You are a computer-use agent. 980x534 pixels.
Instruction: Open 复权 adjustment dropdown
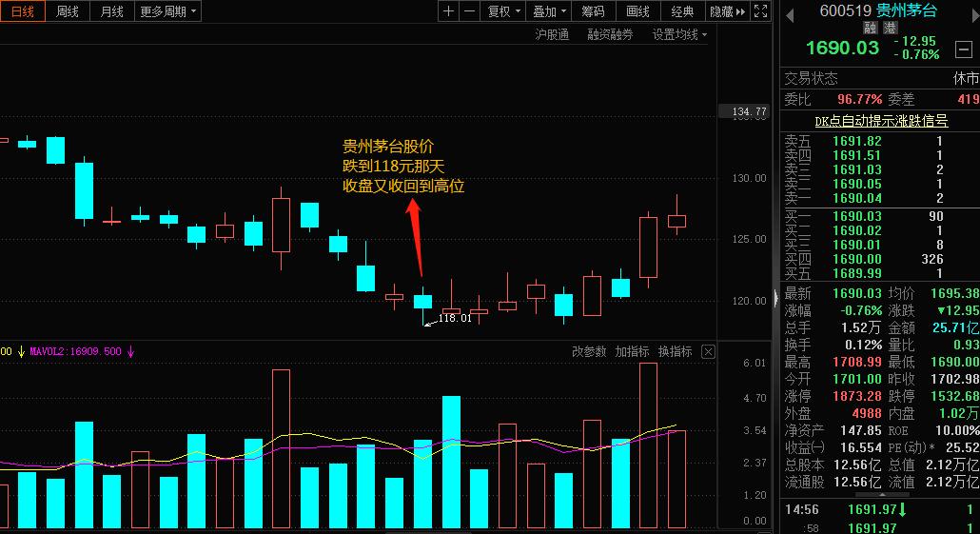point(503,11)
